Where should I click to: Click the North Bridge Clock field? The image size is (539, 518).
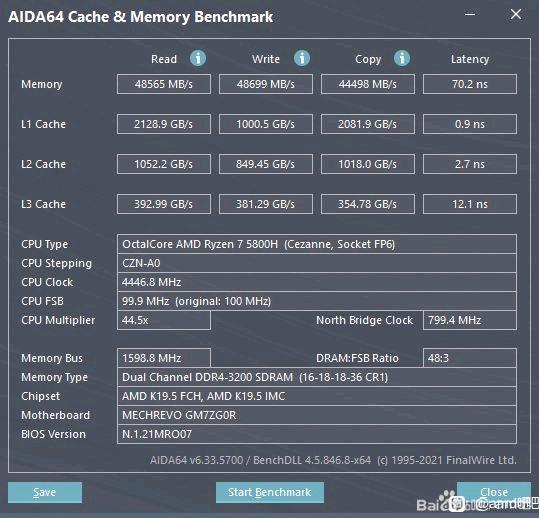point(470,320)
